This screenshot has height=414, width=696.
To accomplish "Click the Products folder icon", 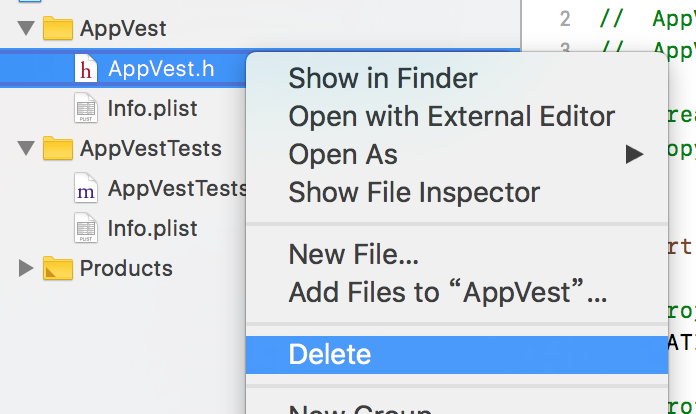I will 59,268.
